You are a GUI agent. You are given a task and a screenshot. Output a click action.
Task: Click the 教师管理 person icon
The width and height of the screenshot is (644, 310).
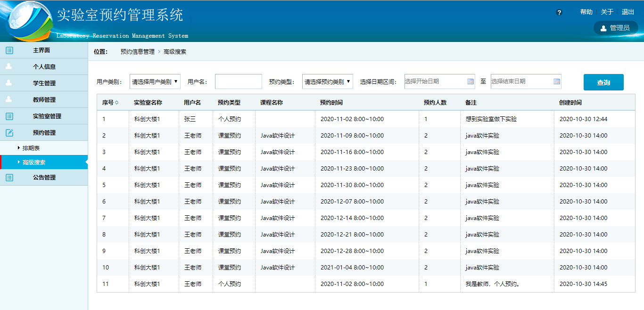[9, 99]
